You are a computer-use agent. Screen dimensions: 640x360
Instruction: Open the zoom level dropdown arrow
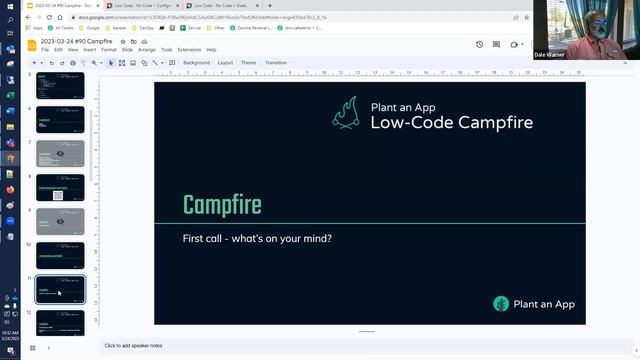coord(101,63)
